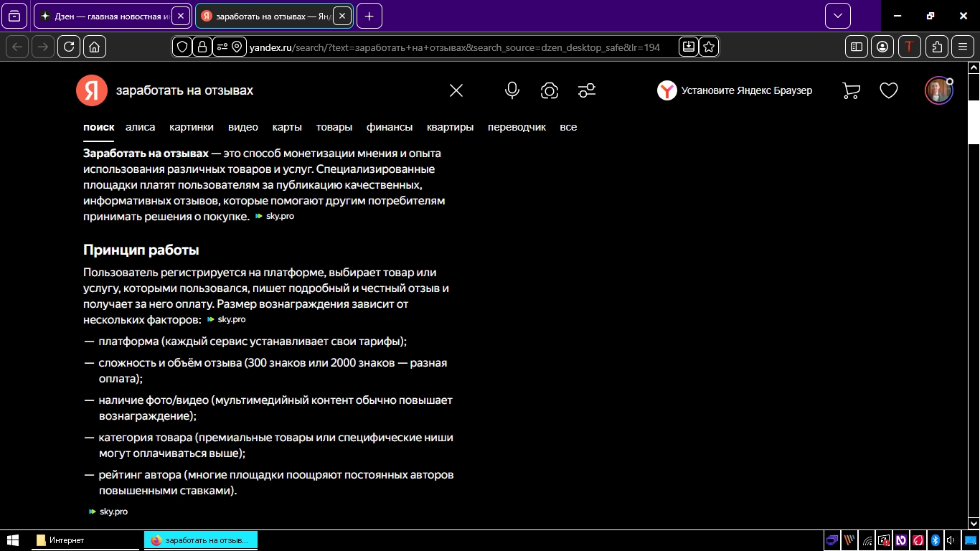Switch to the "картинки" search tab
The height and width of the screenshot is (551, 980).
(192, 127)
